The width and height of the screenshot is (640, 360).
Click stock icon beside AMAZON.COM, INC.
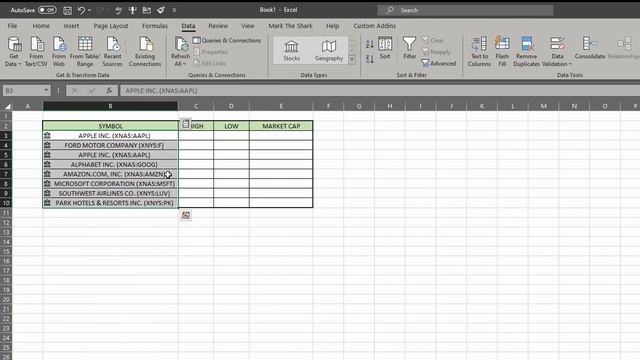click(47, 173)
